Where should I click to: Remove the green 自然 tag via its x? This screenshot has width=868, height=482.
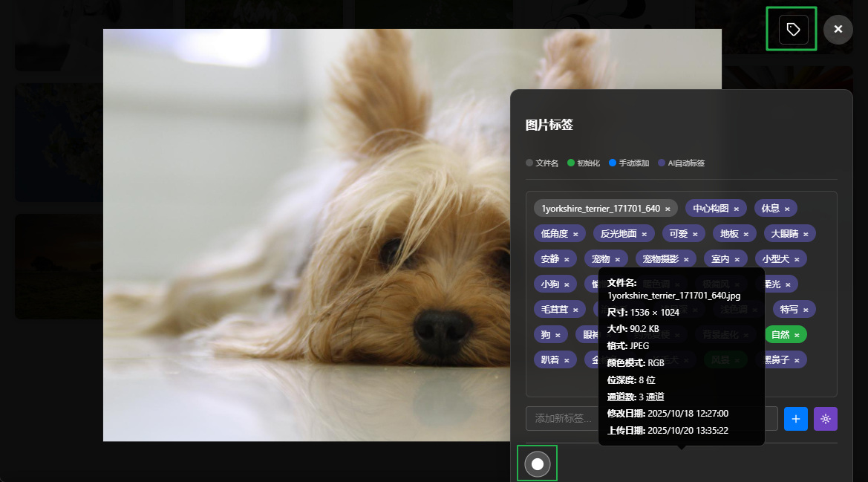click(x=797, y=335)
